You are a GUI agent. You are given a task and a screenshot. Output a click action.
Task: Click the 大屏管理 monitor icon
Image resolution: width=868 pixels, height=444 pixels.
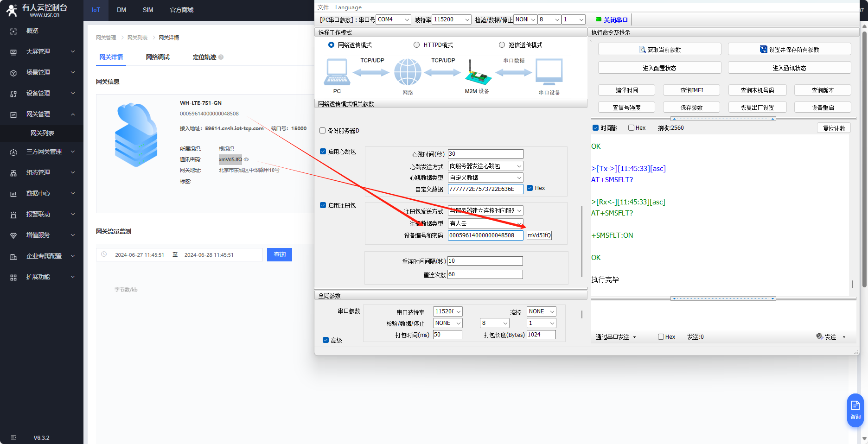pos(13,52)
